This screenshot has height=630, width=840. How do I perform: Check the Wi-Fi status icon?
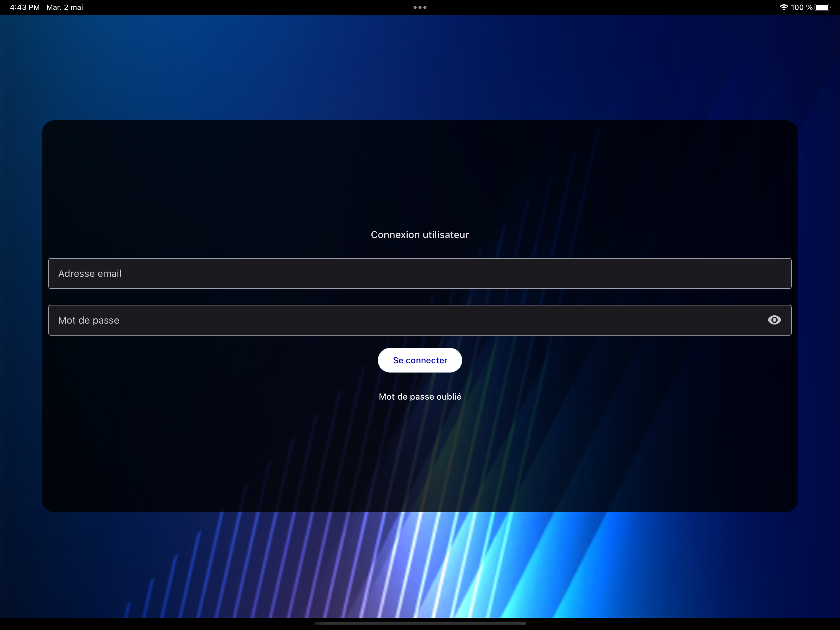pos(783,7)
